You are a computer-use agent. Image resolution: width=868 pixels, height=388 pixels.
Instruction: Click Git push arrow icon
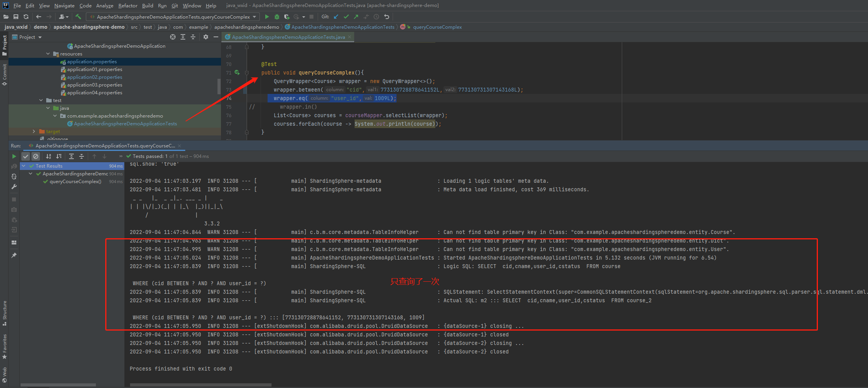click(356, 17)
